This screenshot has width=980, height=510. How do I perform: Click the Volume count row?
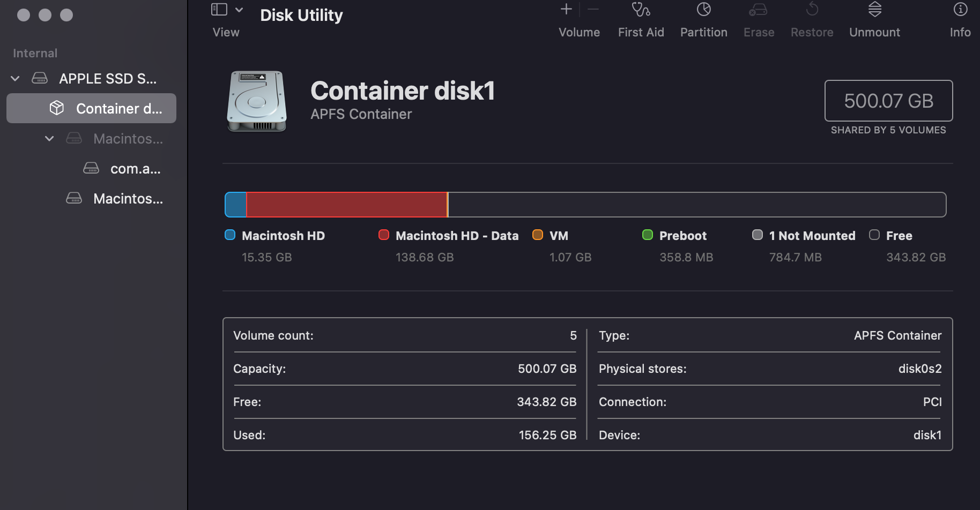click(405, 335)
